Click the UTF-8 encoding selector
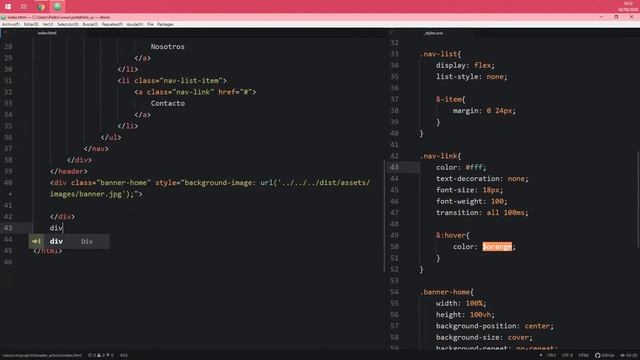This screenshot has width=640, height=360. (567, 356)
